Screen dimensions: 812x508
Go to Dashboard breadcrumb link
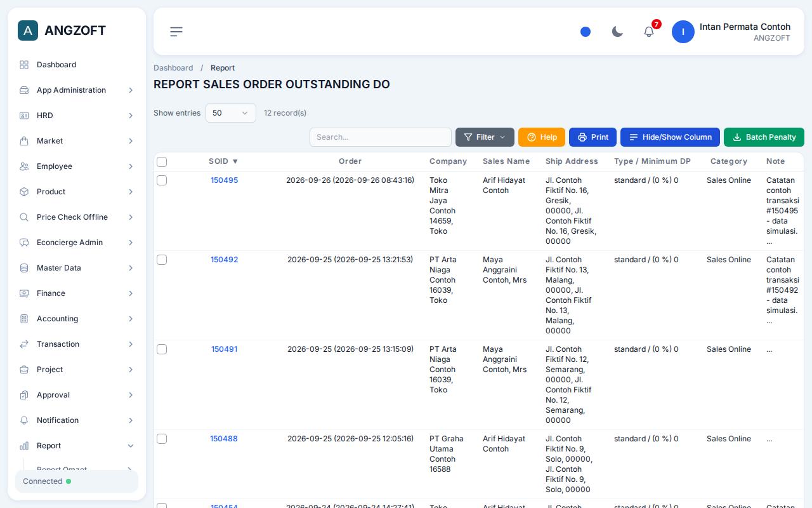pyautogui.click(x=173, y=68)
